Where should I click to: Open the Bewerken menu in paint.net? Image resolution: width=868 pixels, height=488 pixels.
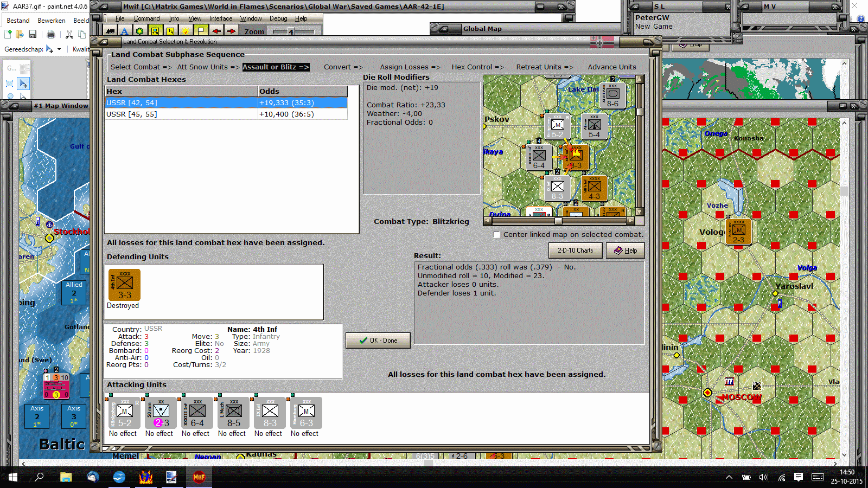pyautogui.click(x=52, y=21)
